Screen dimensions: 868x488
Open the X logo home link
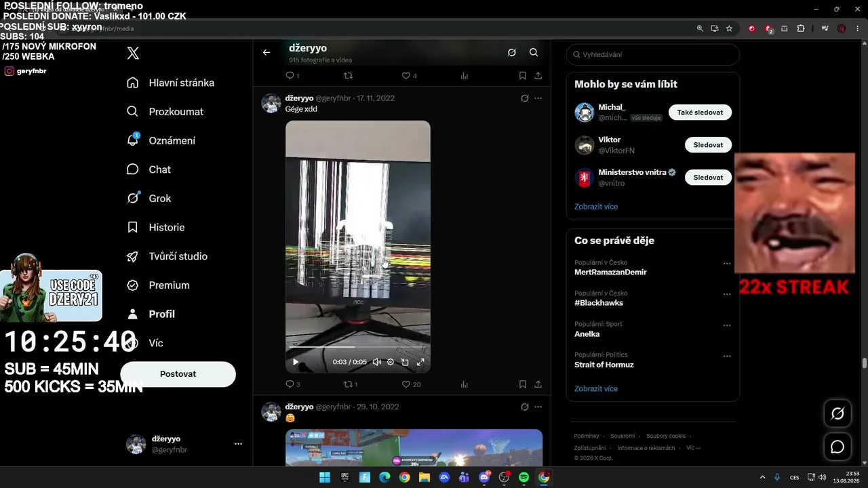[x=133, y=54]
